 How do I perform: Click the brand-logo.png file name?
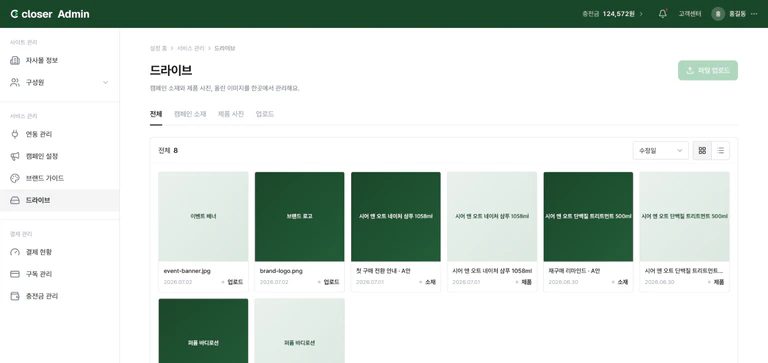(x=282, y=271)
